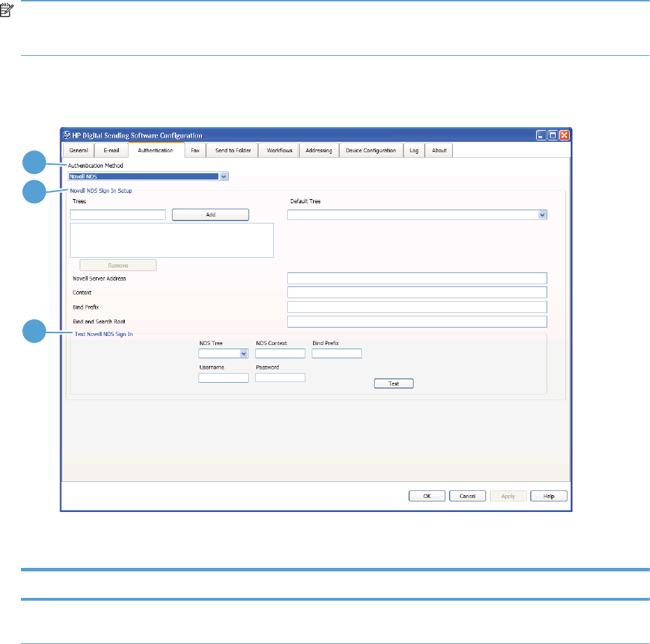Focus the NDS Context test field
Screen dimensions: 650x644
pyautogui.click(x=280, y=353)
